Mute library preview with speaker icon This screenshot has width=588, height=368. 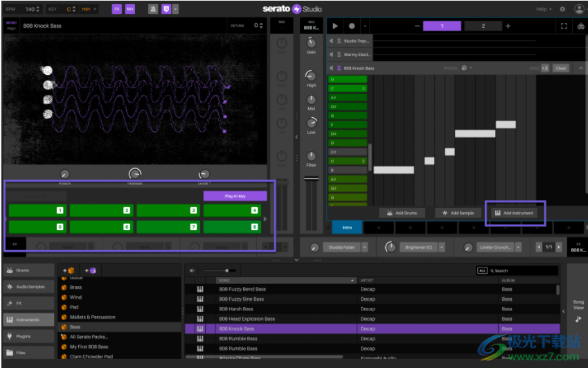tap(192, 270)
